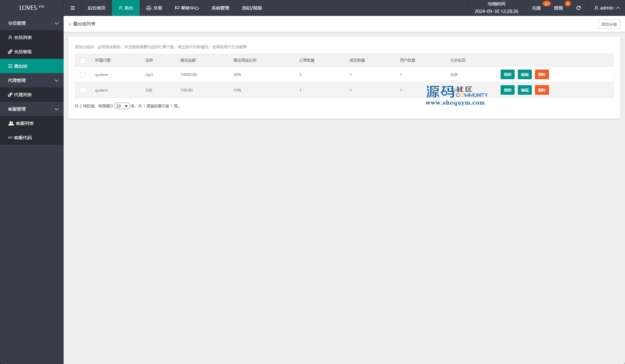Open the per-page count dropdown showing 20
Screen dimensions: 625x364
coord(122,106)
